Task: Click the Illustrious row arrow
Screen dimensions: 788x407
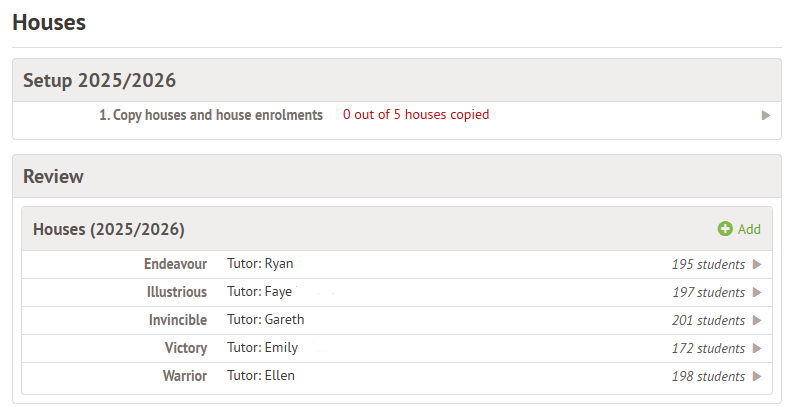Action: (757, 293)
